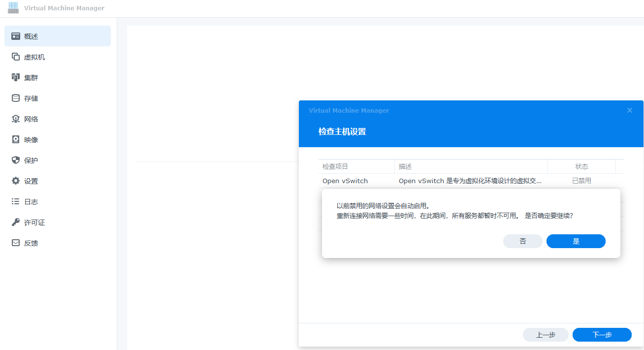The height and width of the screenshot is (350, 644).
Task: Click the Virtual Machine Manager logo icon
Action: click(x=13, y=8)
